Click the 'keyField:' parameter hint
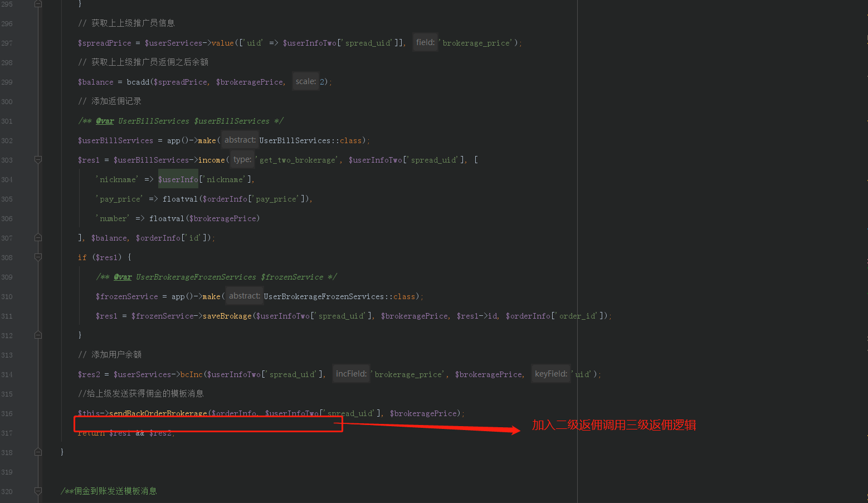This screenshot has width=868, height=503. (551, 374)
